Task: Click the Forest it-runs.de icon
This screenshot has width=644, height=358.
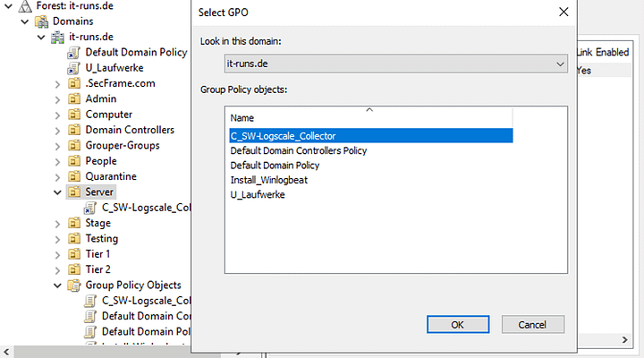Action: tap(24, 5)
